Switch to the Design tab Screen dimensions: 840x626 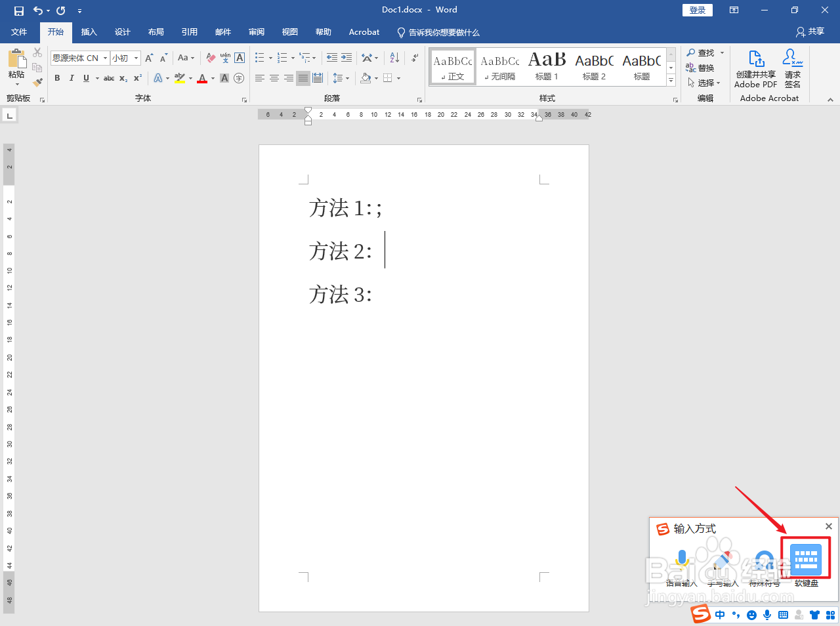(122, 31)
